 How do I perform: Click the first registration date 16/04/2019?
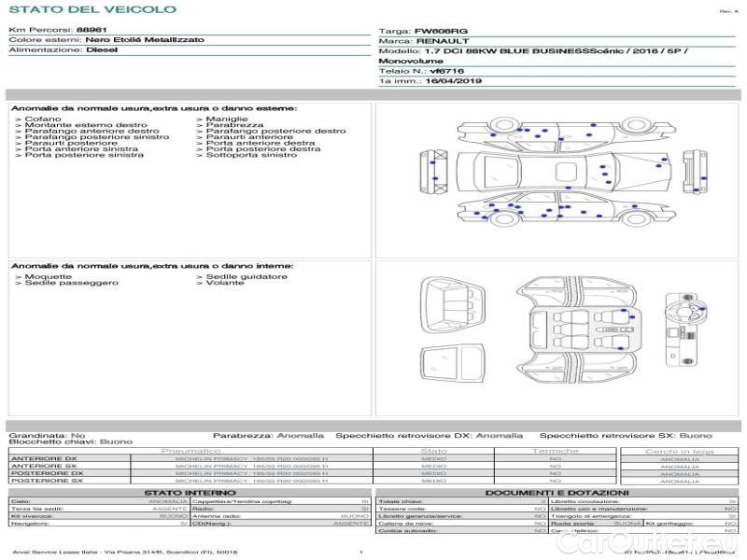[454, 81]
